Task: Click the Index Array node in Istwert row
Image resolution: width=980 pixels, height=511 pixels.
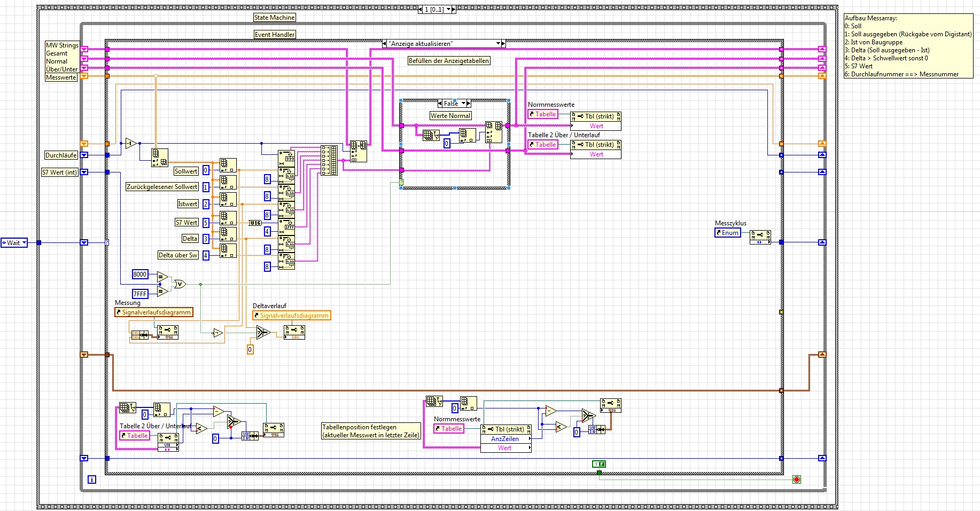Action: coord(228,200)
